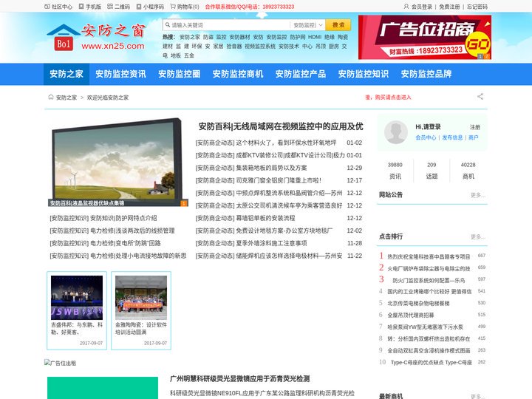The image size is (532, 399).
Task: Click hot search keyword 视频监控系统
Action: [x=260, y=46]
